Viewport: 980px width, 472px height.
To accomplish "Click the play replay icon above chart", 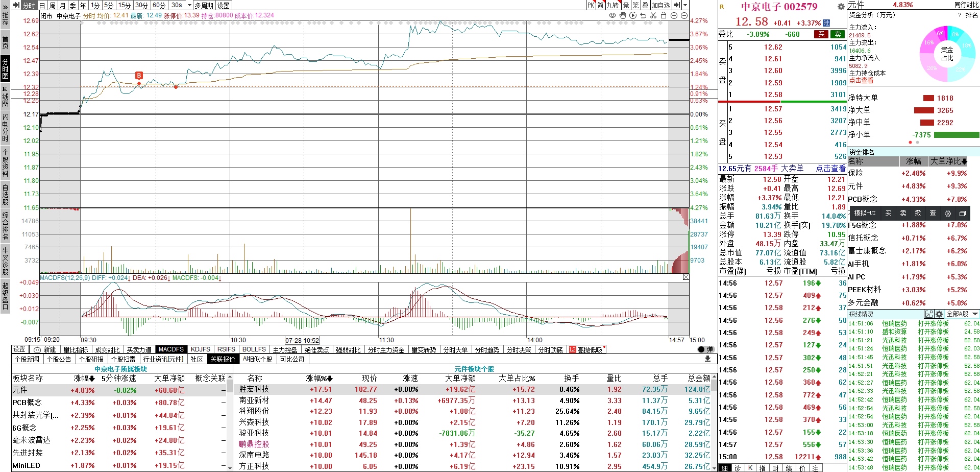I will coord(633,16).
